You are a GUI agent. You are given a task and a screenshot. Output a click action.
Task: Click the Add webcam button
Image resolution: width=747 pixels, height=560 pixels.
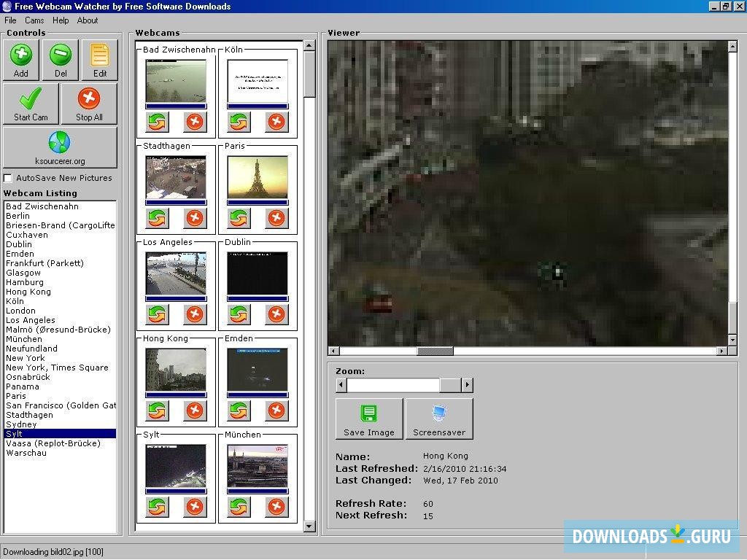21,60
